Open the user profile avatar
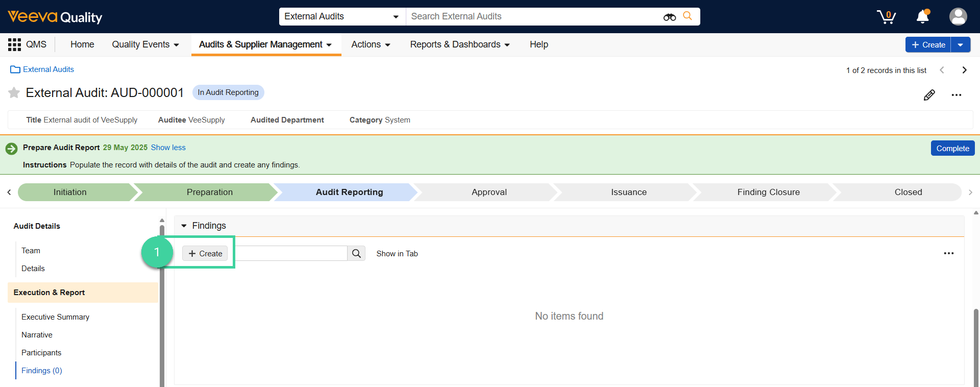This screenshot has height=387, width=980. [x=958, y=17]
